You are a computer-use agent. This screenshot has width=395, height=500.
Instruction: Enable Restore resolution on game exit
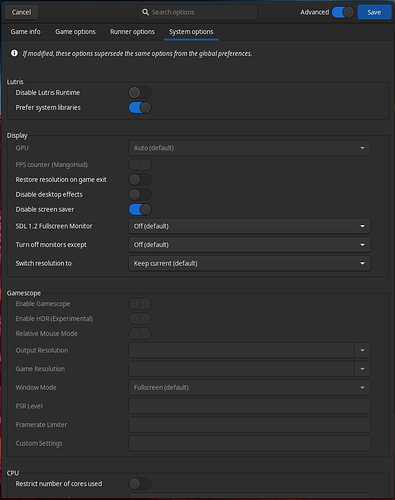[140, 180]
